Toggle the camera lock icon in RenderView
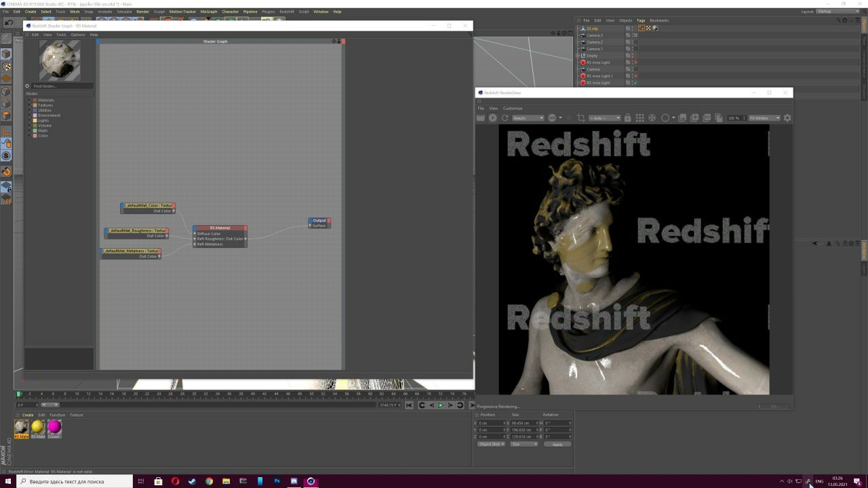This screenshot has height=488, width=868. [x=627, y=118]
